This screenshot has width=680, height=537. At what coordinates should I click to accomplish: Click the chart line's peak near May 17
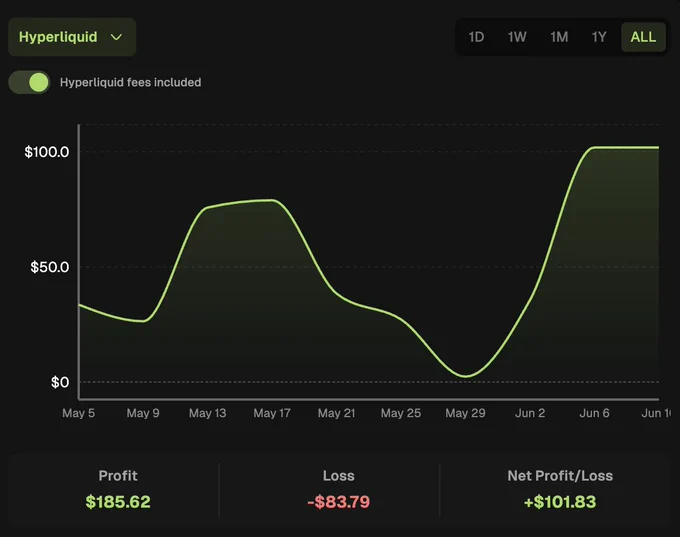point(272,200)
